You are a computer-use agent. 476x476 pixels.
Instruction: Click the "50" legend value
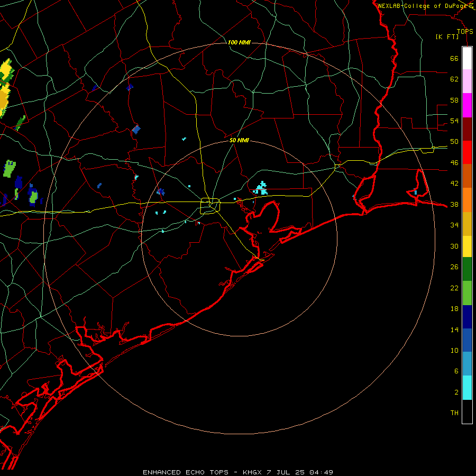[x=454, y=142]
